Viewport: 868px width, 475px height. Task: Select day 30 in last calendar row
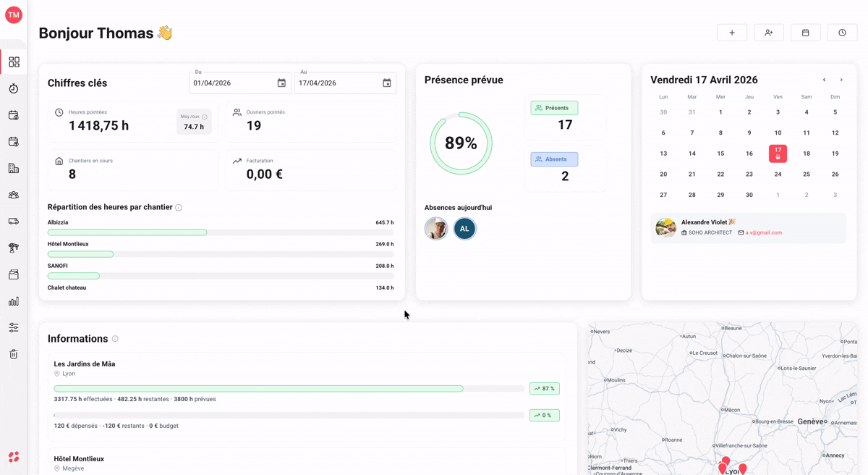pos(749,195)
